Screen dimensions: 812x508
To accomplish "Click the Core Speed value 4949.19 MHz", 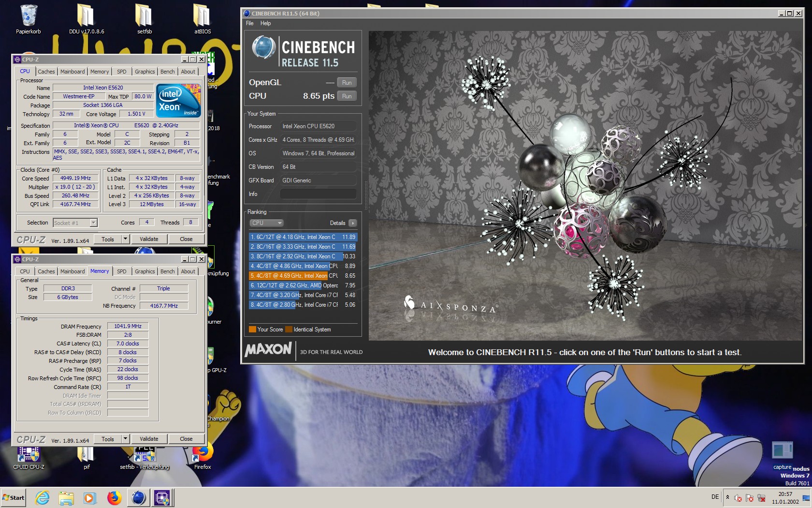I will coord(75,178).
